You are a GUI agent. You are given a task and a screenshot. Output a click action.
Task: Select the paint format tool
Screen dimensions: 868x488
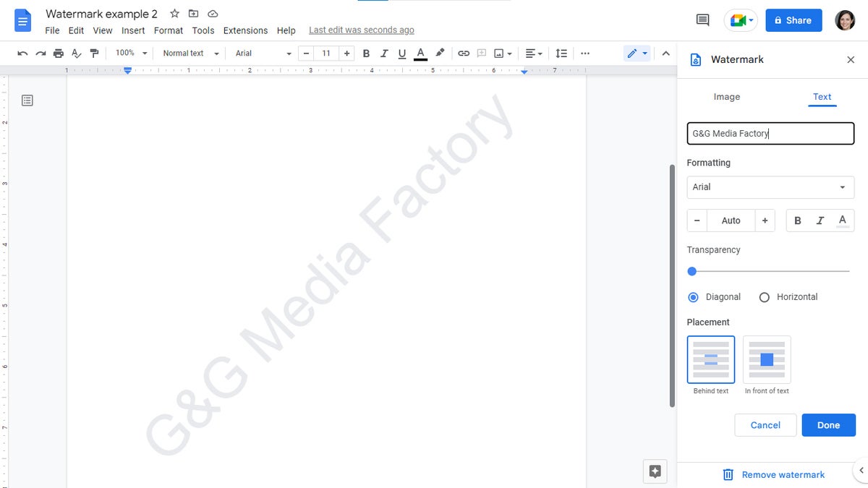94,53
